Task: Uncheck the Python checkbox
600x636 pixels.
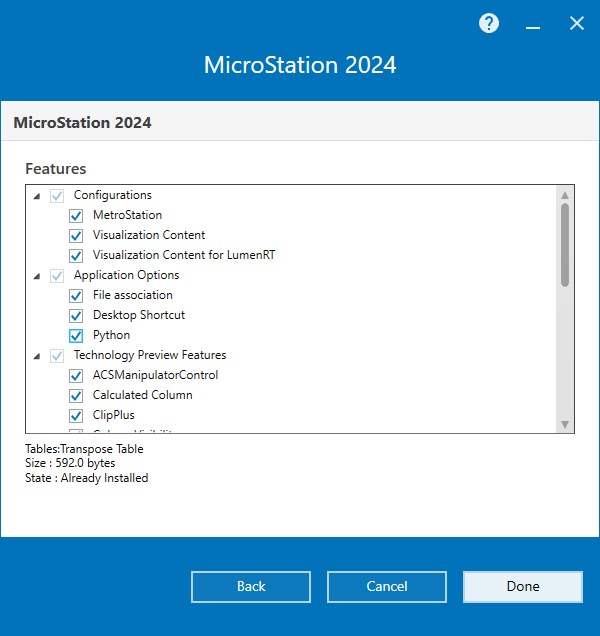Action: click(x=76, y=336)
